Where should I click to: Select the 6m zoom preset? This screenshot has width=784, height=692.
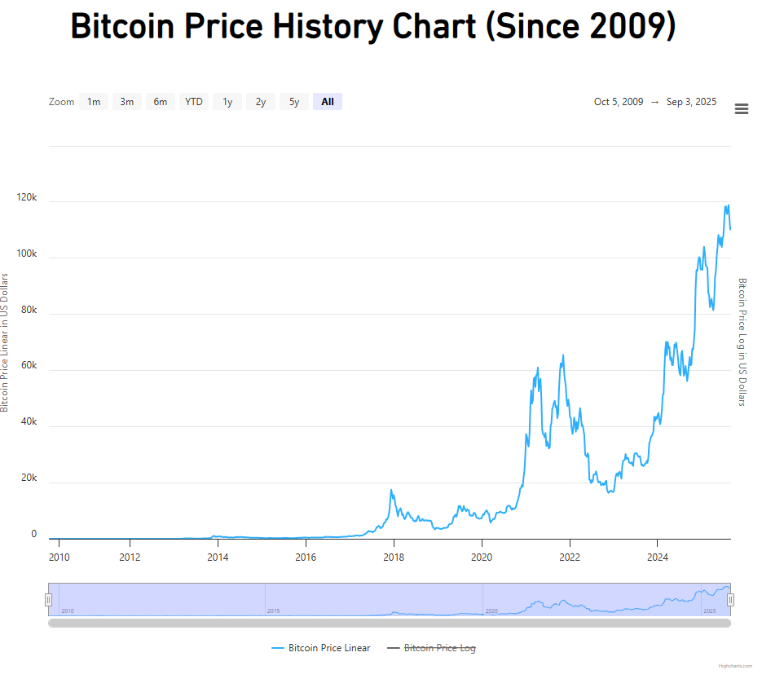160,101
